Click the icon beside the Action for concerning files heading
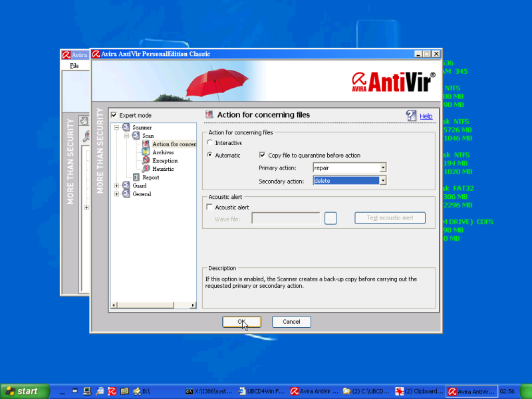532x399 pixels. (x=209, y=114)
